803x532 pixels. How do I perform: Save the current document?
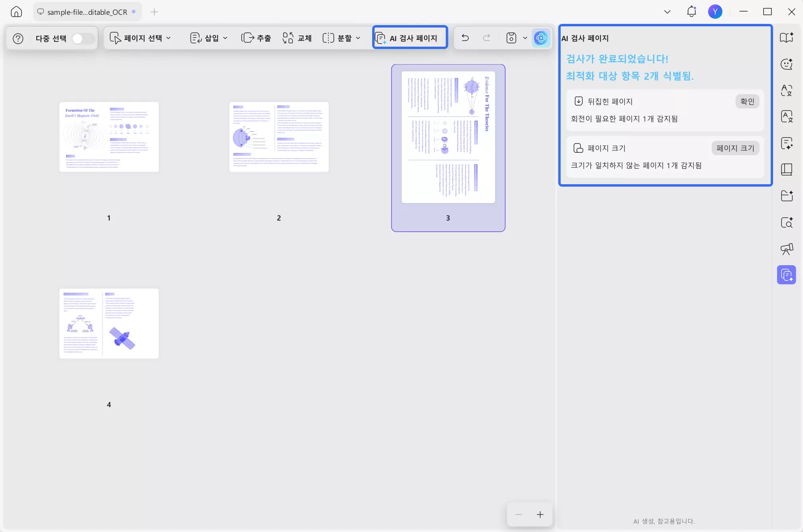click(511, 38)
